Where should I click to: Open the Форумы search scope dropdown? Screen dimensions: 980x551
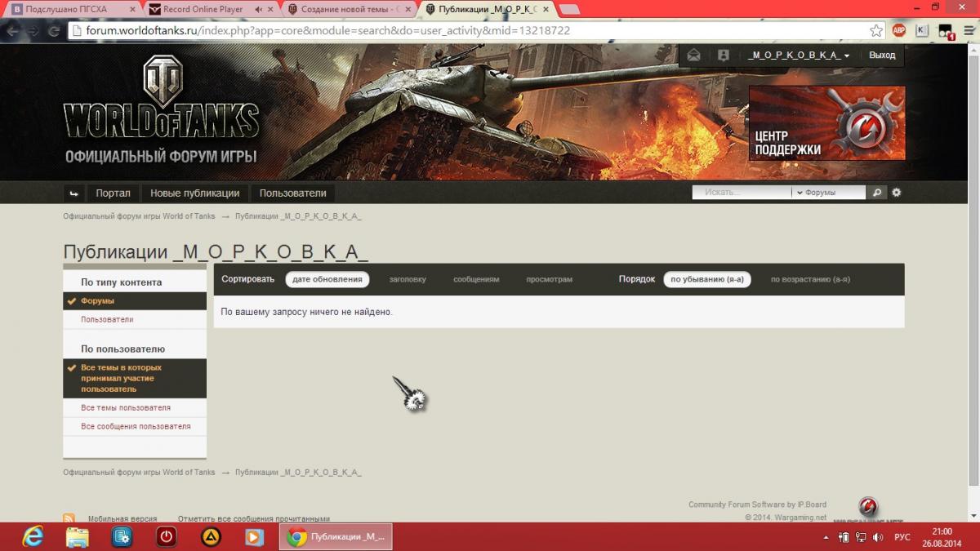[828, 193]
